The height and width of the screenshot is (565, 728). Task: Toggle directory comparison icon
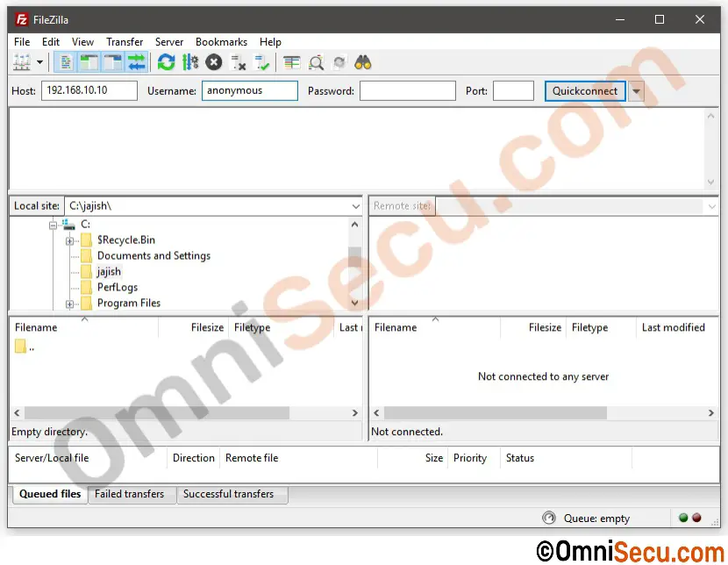point(316,62)
